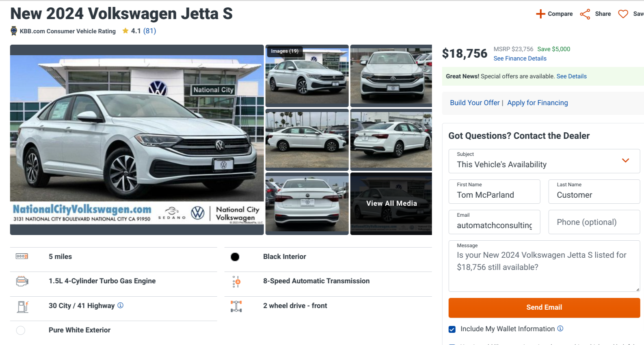The image size is (644, 345).
Task: Click the KBB.com rating badge icon
Action: click(14, 31)
